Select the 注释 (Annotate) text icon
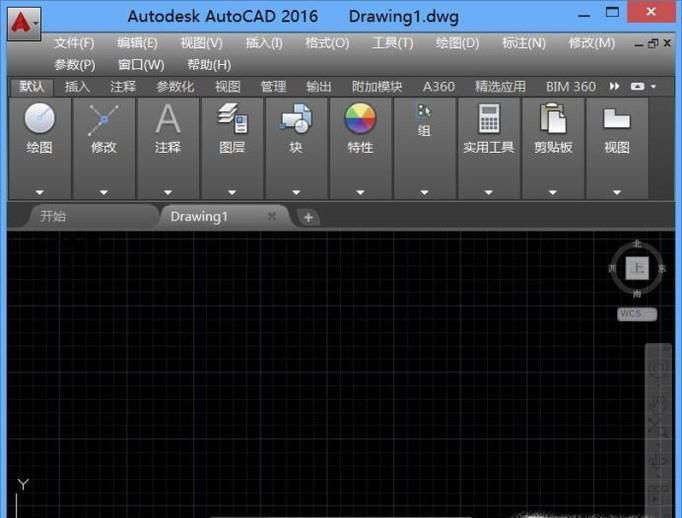The image size is (682, 518). coord(168,119)
